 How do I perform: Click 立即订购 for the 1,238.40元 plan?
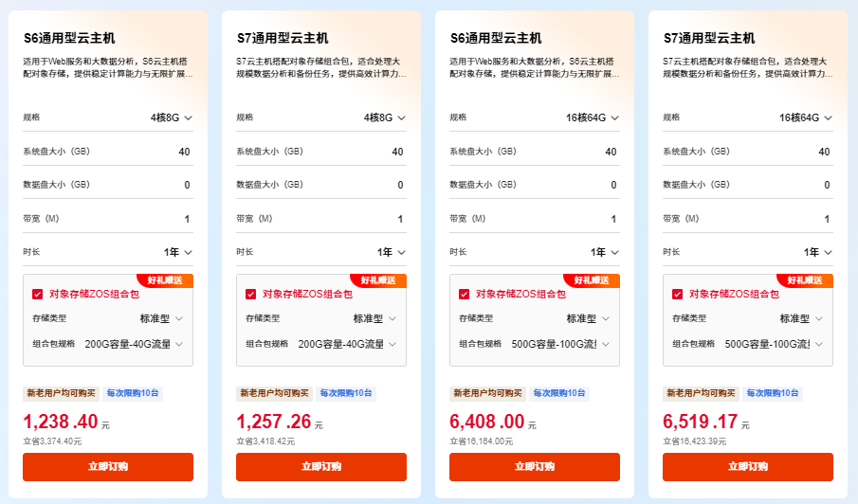tap(108, 467)
